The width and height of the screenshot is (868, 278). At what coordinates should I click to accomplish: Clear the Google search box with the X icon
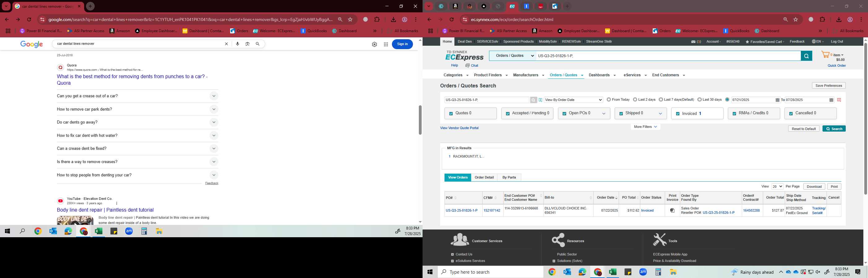click(x=226, y=44)
